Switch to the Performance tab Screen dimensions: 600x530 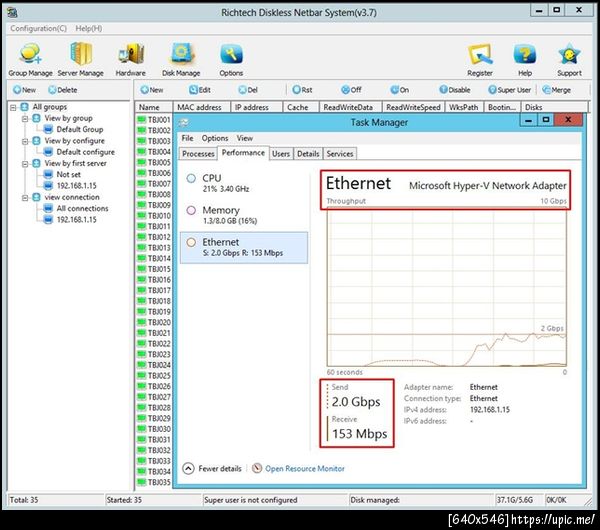(x=243, y=153)
